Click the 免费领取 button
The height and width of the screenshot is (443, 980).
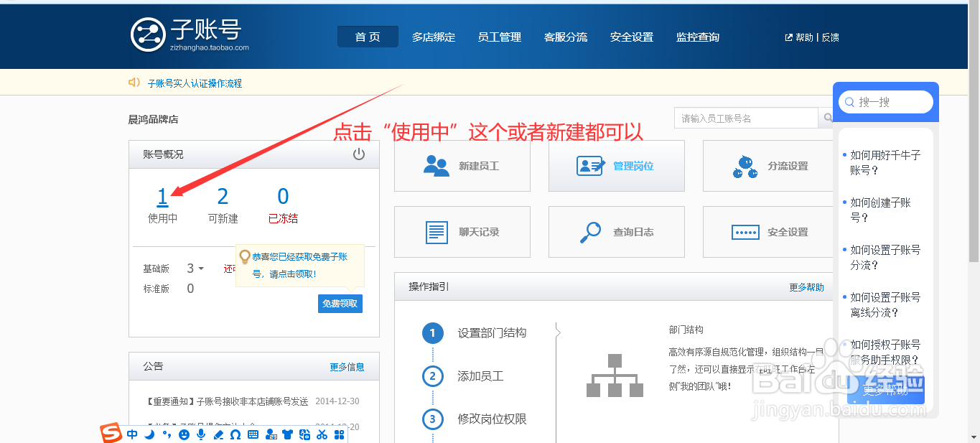(x=340, y=304)
